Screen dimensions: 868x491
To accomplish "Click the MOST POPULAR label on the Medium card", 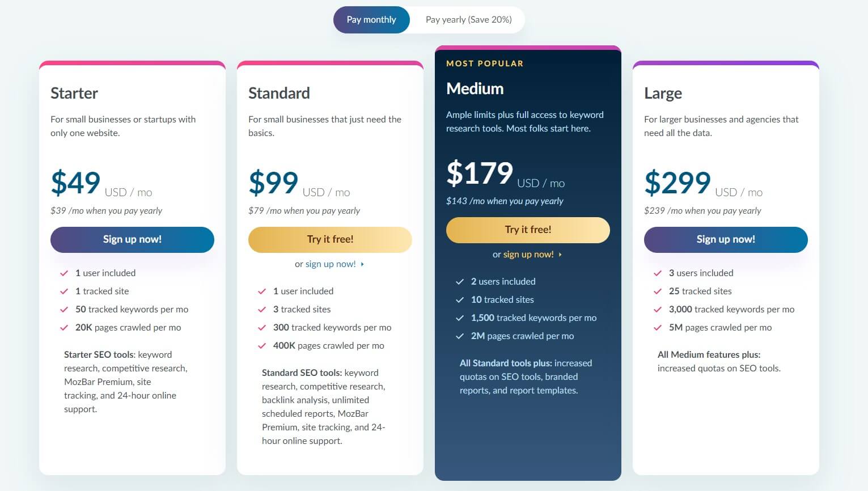I will pyautogui.click(x=485, y=63).
